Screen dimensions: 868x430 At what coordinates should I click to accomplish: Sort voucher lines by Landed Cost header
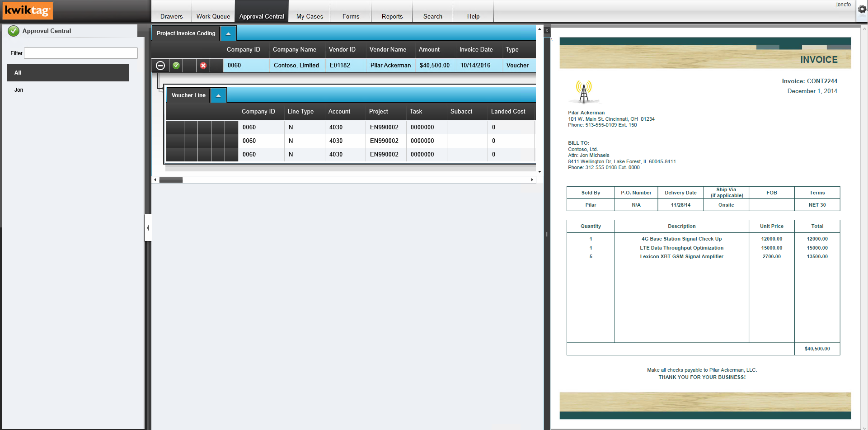point(508,112)
